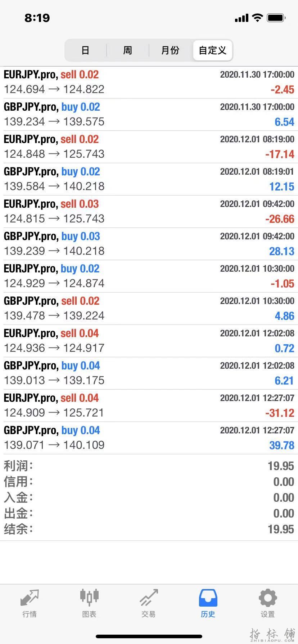Image resolution: width=298 pixels, height=644 pixels.
Task: Tap the Wi-Fi status icon
Action: click(257, 18)
